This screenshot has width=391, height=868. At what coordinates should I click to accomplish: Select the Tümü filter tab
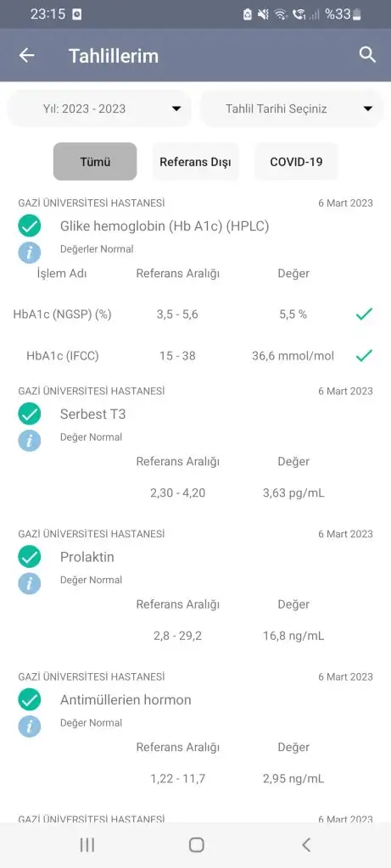[x=95, y=162]
